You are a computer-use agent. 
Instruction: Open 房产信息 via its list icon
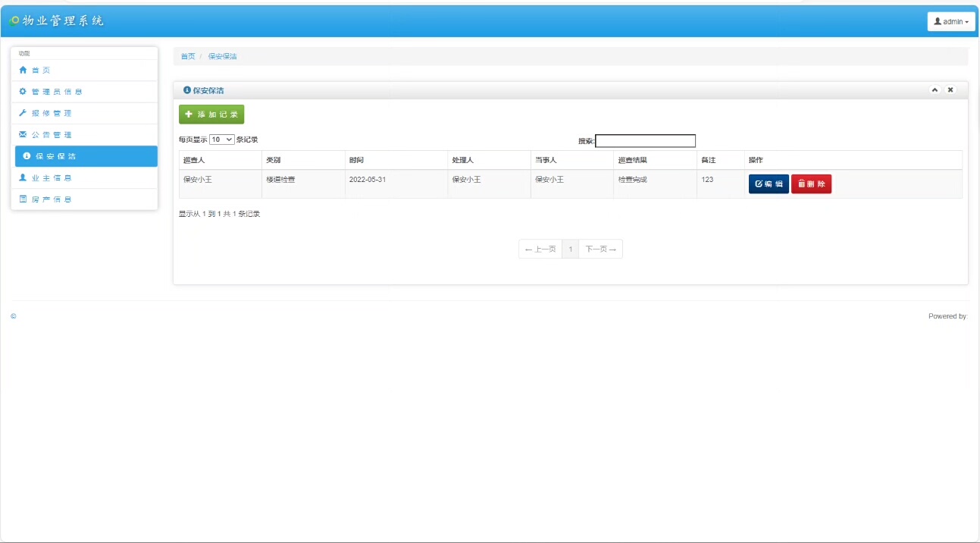23,199
